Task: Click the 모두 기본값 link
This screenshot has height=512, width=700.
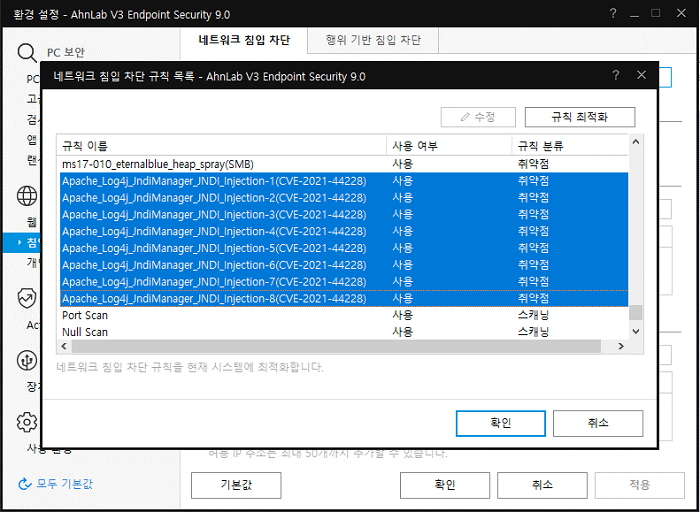Action: click(65, 484)
